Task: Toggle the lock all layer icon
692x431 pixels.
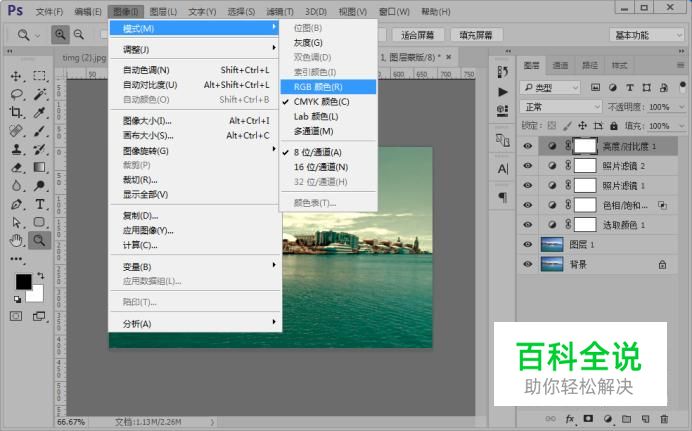Action: coord(613,126)
